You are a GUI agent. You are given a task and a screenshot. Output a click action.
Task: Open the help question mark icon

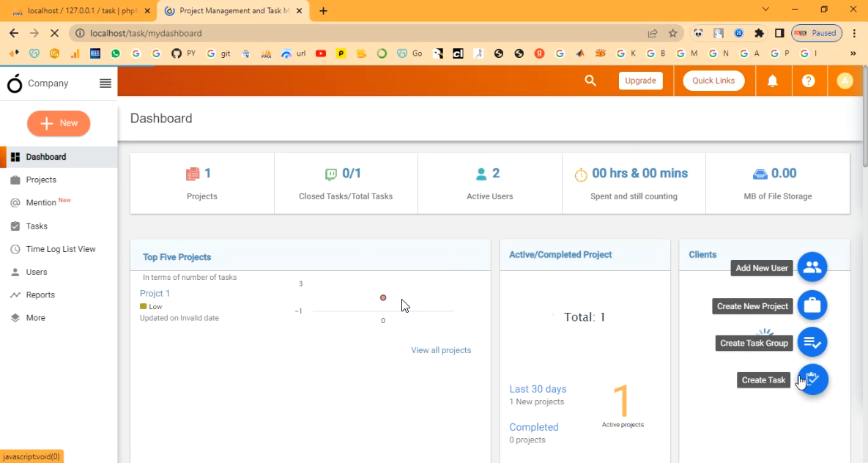click(808, 81)
